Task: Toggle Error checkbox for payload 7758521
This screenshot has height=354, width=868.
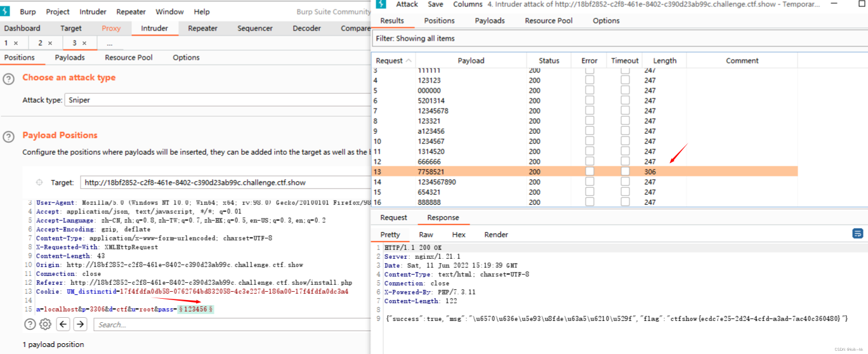Action: pyautogui.click(x=589, y=172)
